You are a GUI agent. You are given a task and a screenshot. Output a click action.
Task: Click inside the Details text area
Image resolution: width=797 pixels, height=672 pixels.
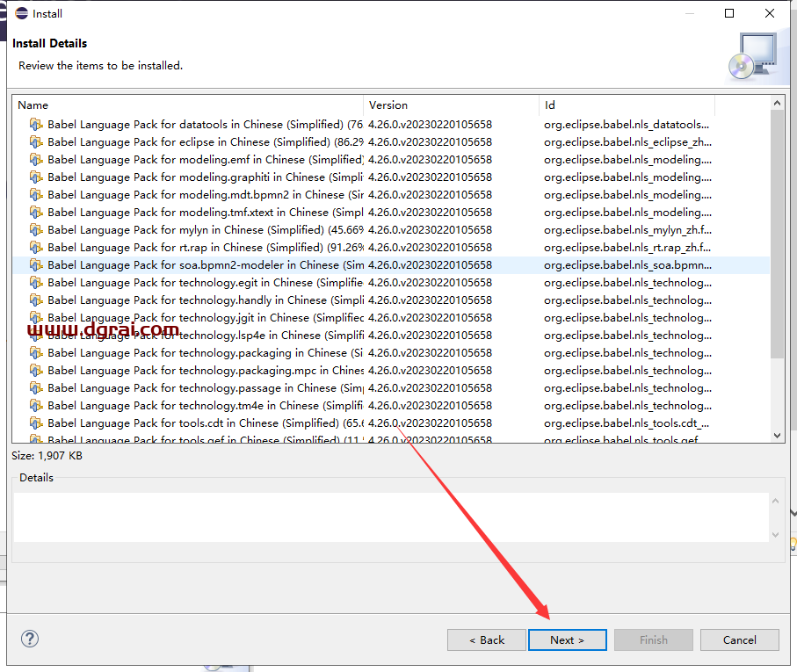(390, 517)
